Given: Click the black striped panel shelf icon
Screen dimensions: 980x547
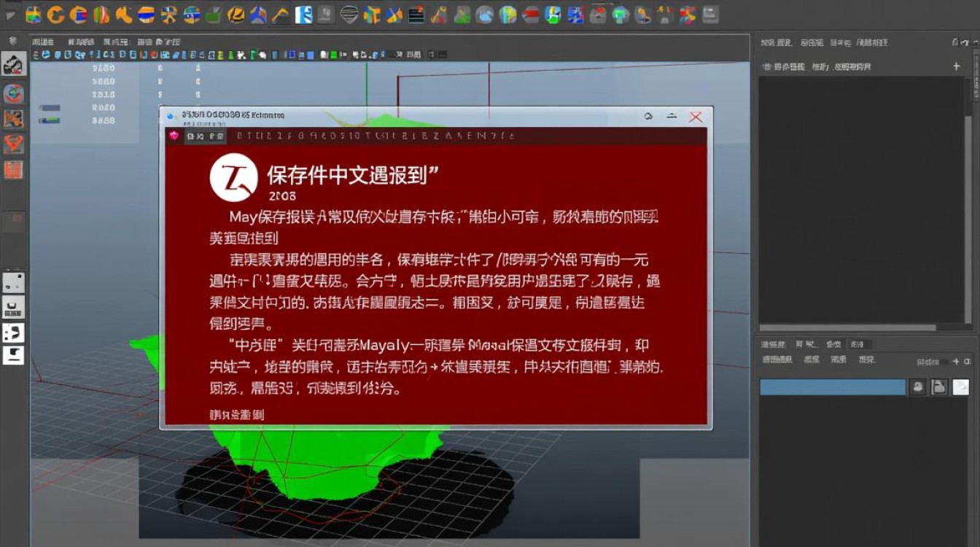Looking at the screenshot, I should point(417,14).
